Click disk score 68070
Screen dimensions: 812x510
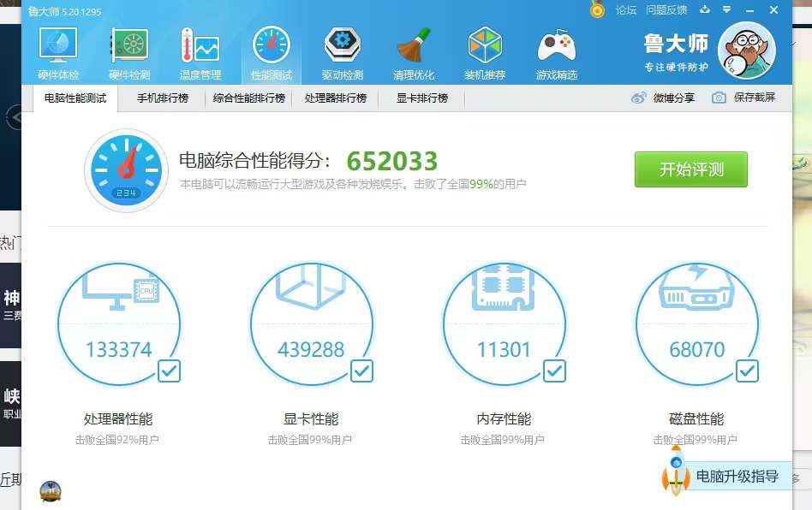(x=697, y=350)
